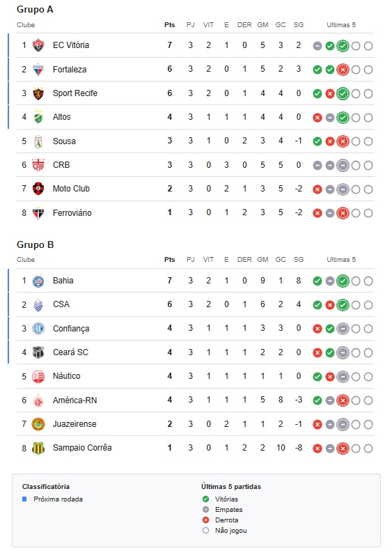Click the Ceará SC club crest
The image size is (392, 553).
click(x=38, y=352)
